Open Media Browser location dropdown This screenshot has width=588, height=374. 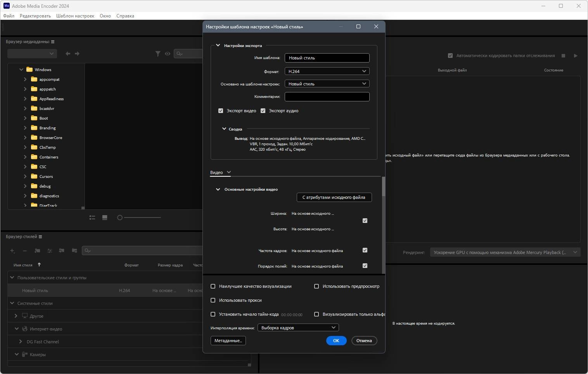tap(32, 54)
